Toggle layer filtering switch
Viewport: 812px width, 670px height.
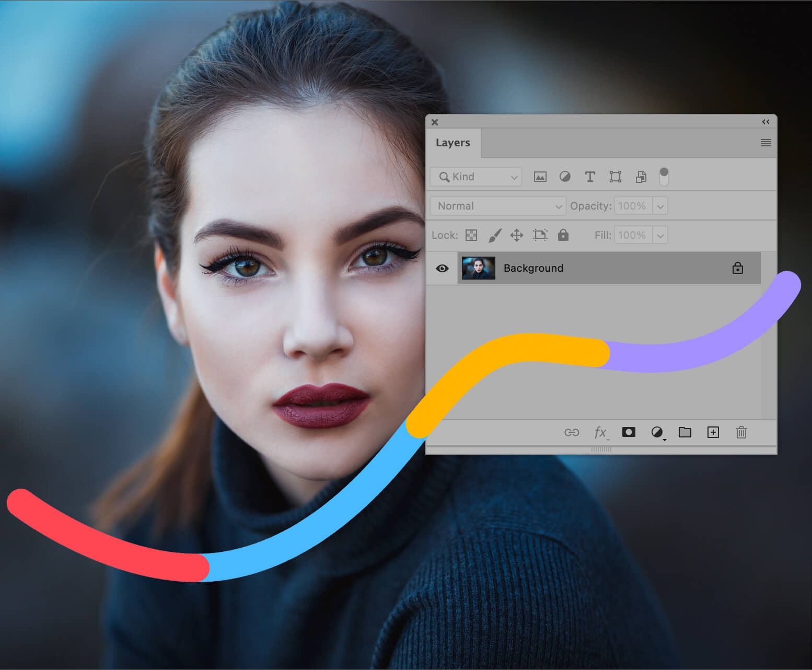664,177
